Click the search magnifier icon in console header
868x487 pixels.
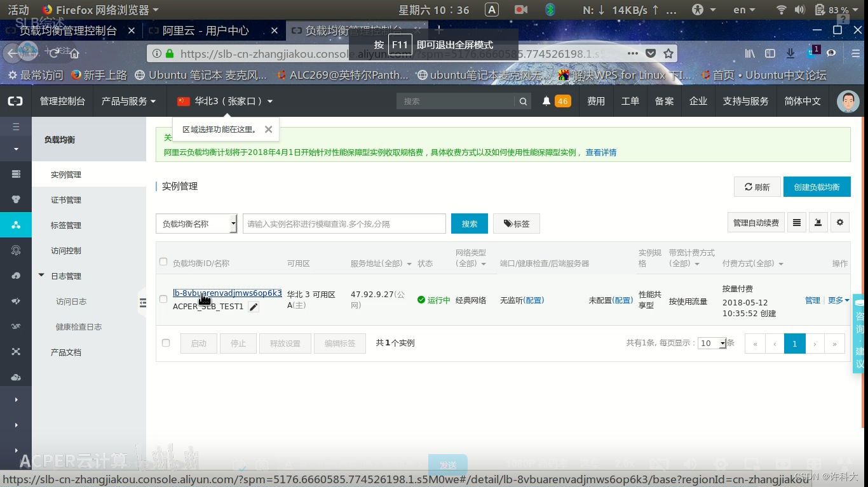pos(523,101)
